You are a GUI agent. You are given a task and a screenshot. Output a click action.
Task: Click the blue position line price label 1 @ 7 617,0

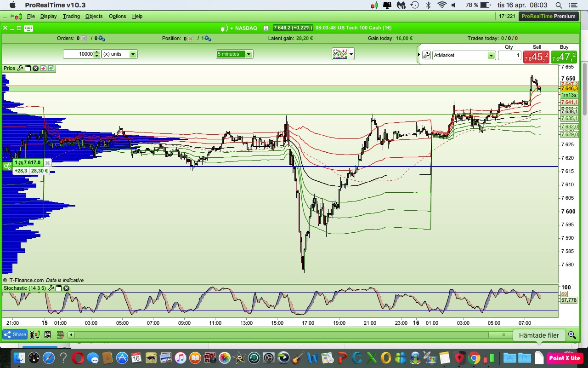28,163
